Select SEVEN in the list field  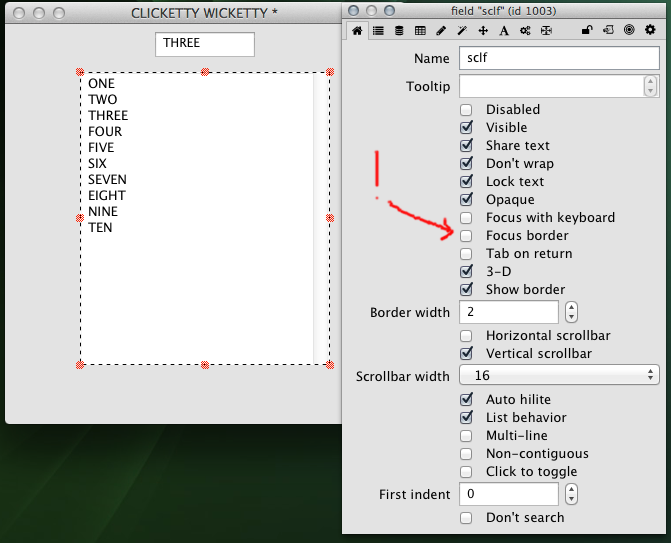coord(107,180)
